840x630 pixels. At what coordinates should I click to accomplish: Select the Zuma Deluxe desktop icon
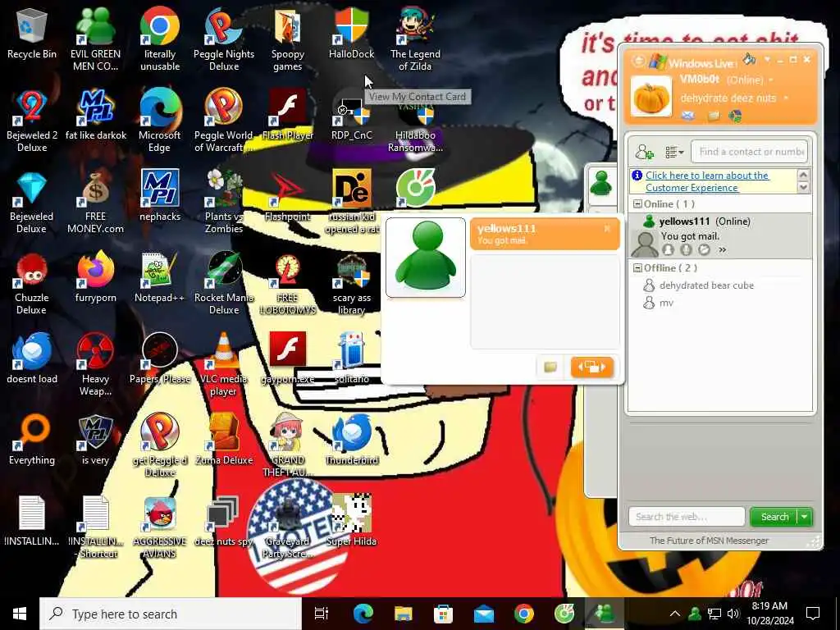point(224,440)
